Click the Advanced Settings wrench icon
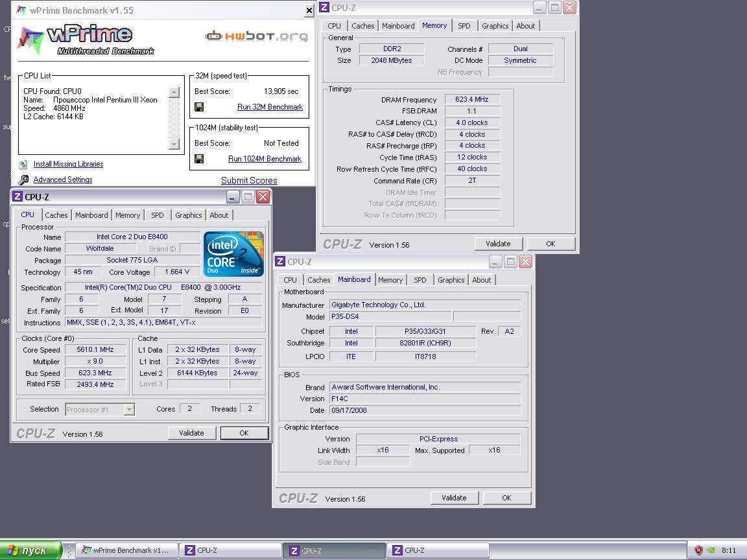 tap(23, 180)
